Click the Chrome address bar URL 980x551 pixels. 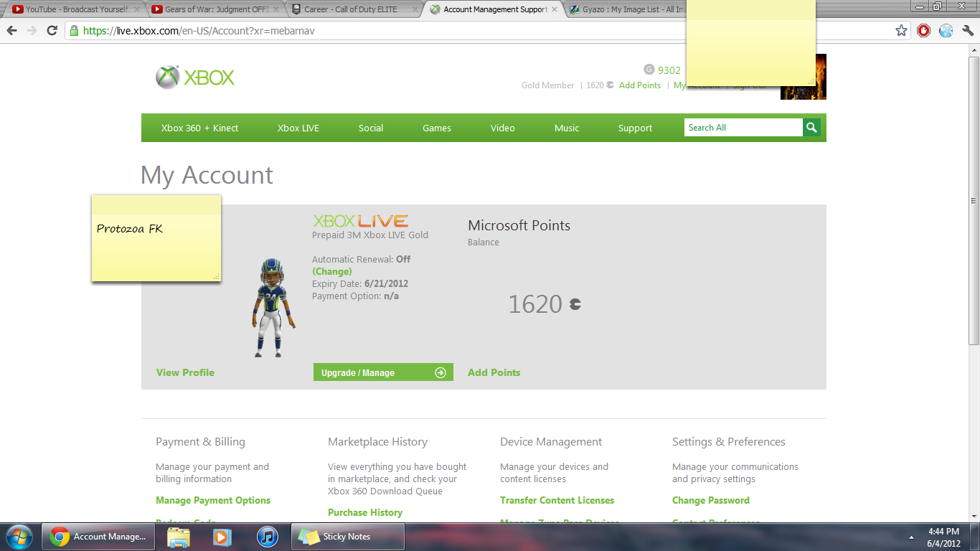pyautogui.click(x=199, y=31)
